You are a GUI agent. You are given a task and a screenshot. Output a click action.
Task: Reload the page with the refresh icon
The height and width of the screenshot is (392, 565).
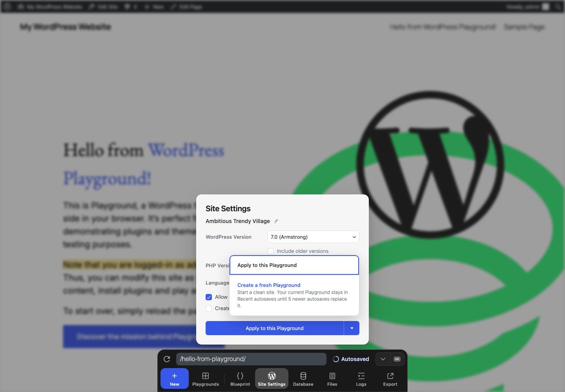tap(167, 359)
